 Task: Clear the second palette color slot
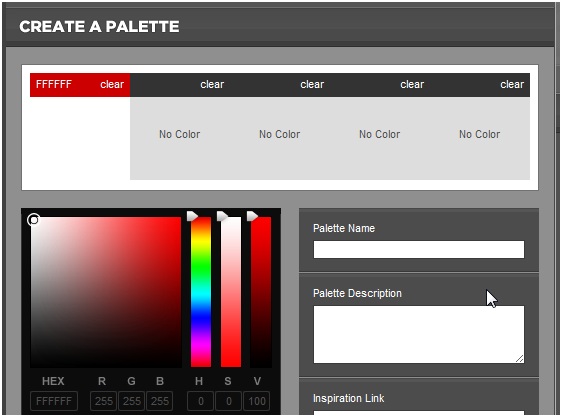coord(212,84)
